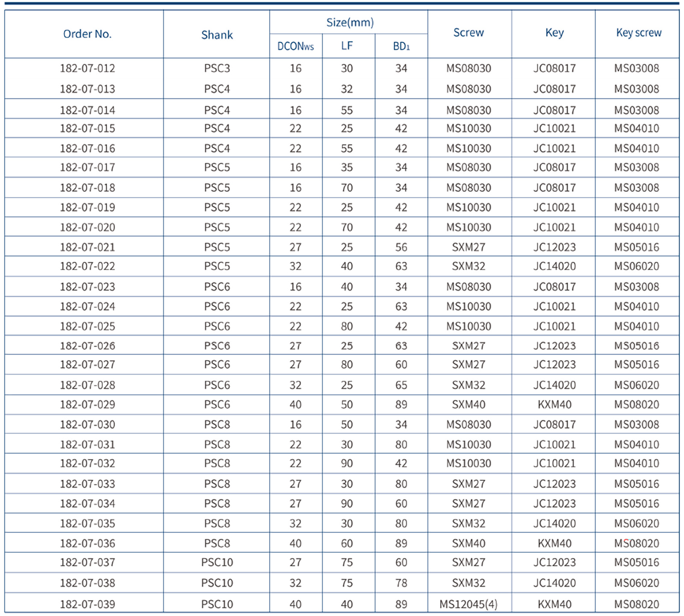
Task: Click BD1 value 78 in row 182-07-038
Action: [401, 583]
